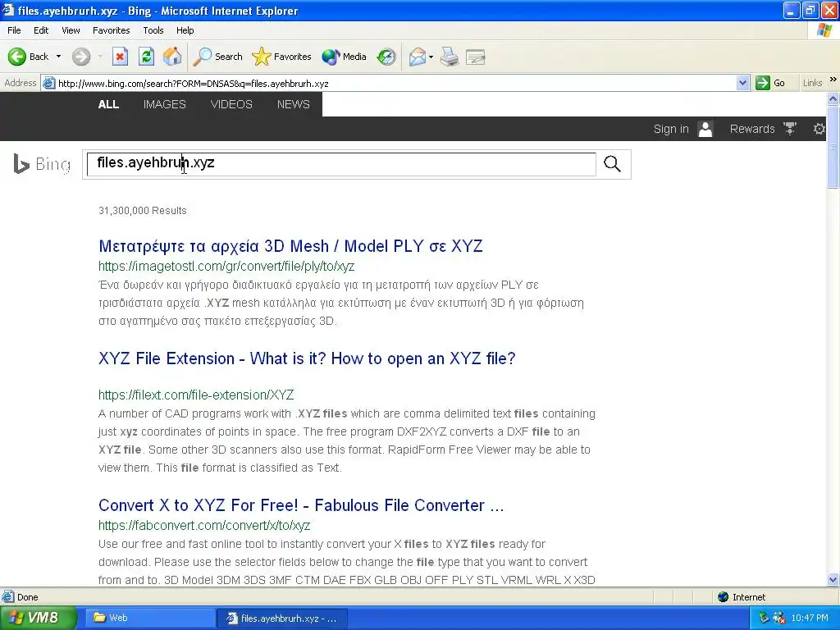
Task: Open History clock icon in toolbar
Action: (x=386, y=57)
